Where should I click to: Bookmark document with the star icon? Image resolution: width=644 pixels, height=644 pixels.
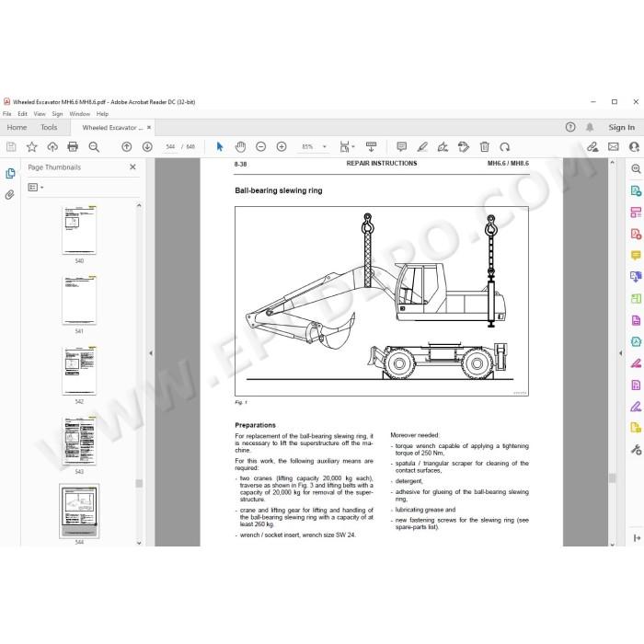pos(31,146)
